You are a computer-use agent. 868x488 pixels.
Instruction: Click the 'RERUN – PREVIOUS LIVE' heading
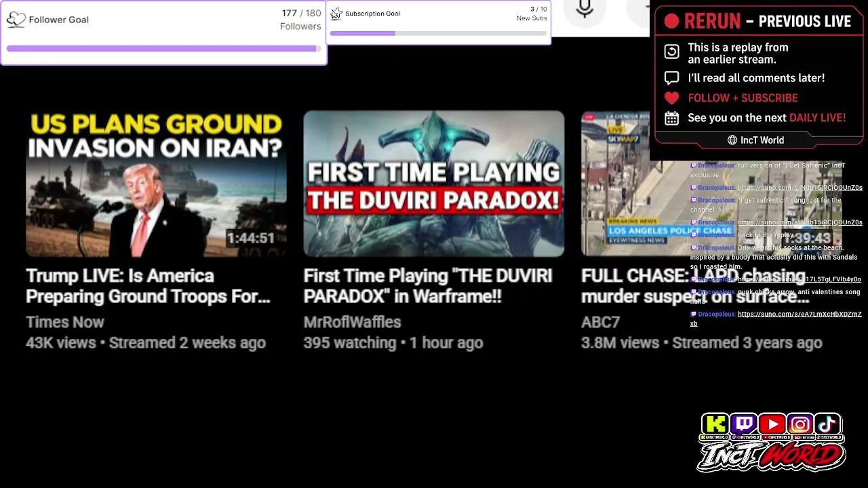point(767,22)
